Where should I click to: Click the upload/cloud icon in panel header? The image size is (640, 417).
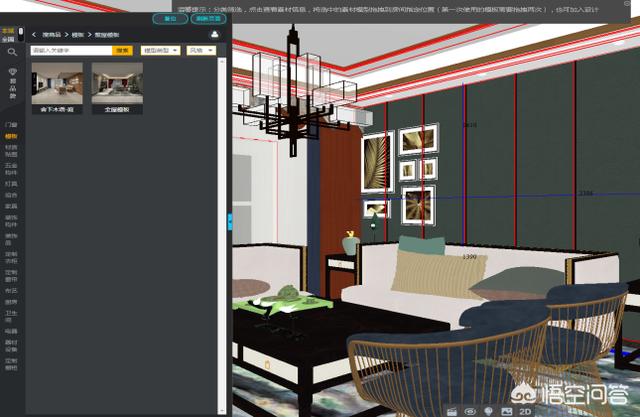pos(215,34)
